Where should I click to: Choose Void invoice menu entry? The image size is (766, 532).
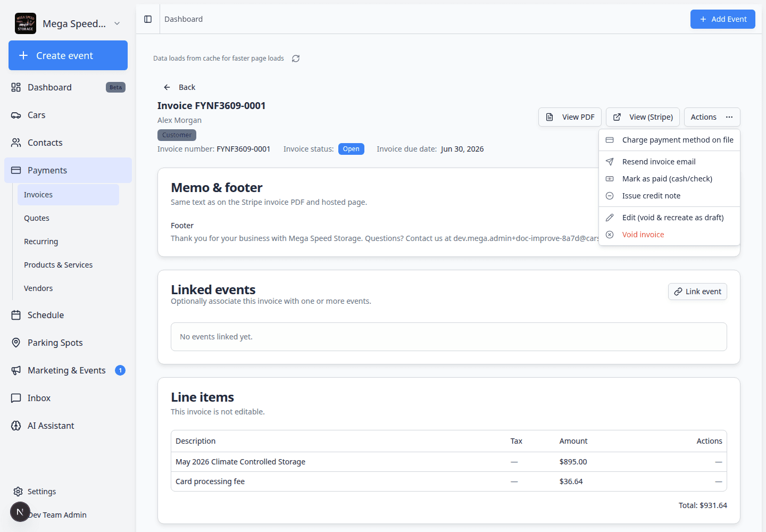[669, 235]
